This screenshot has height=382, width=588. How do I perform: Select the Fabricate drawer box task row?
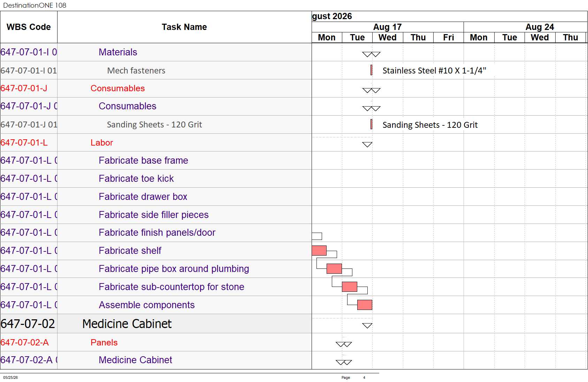[x=156, y=196]
